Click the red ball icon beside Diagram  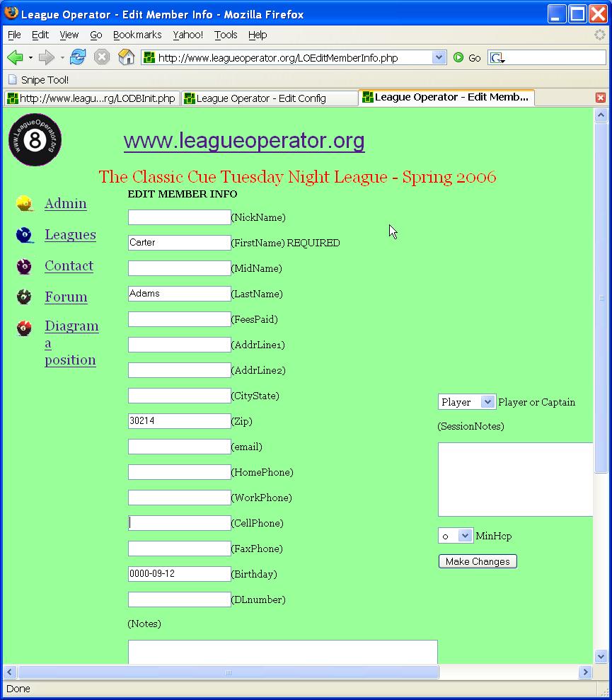point(25,328)
